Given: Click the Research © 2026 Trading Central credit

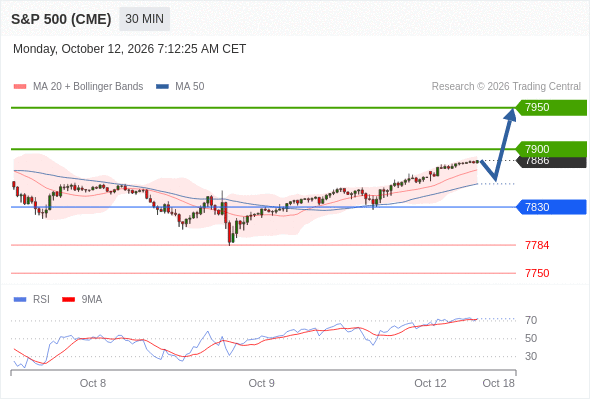Looking at the screenshot, I should 506,87.
